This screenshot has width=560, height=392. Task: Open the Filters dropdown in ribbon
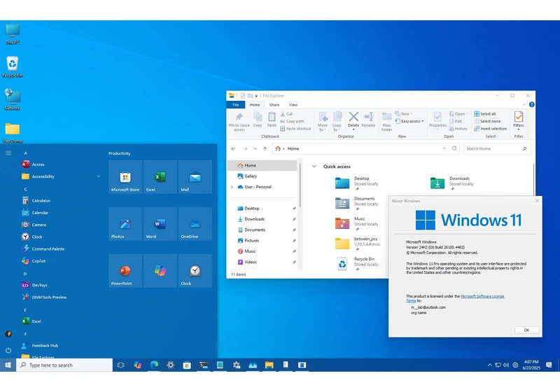click(519, 120)
